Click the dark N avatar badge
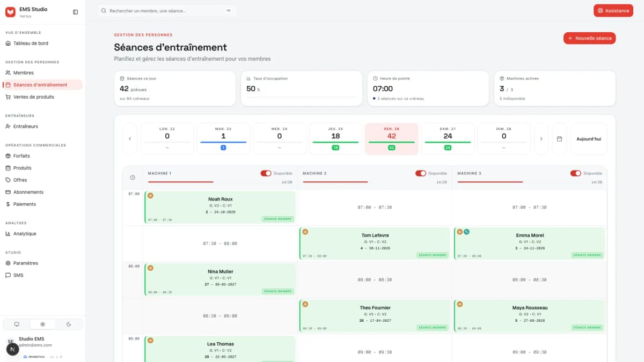This screenshot has height=362, width=644. [x=12, y=349]
